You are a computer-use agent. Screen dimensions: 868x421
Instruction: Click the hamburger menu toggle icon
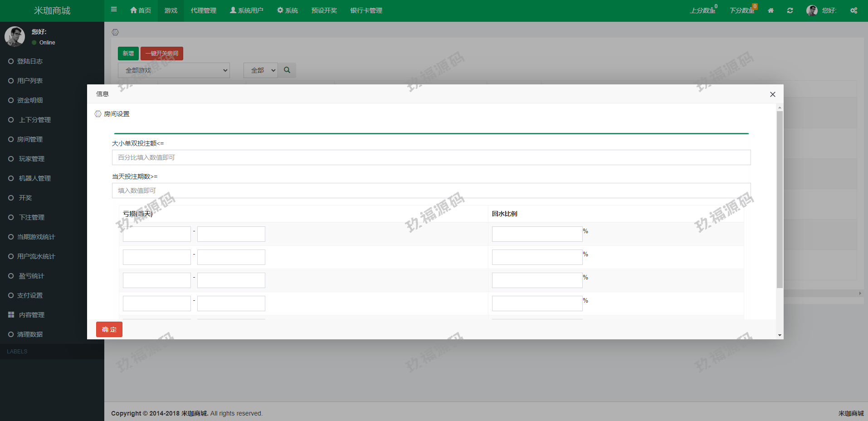click(114, 10)
